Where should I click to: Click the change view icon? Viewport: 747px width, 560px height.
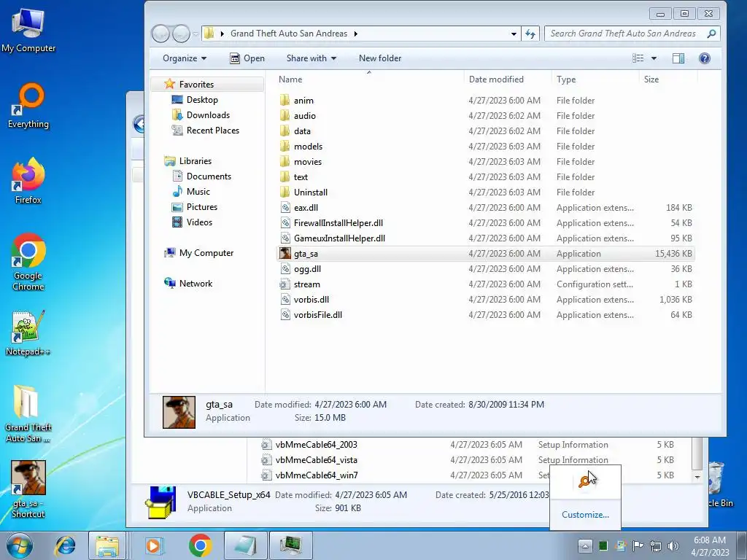(x=638, y=58)
